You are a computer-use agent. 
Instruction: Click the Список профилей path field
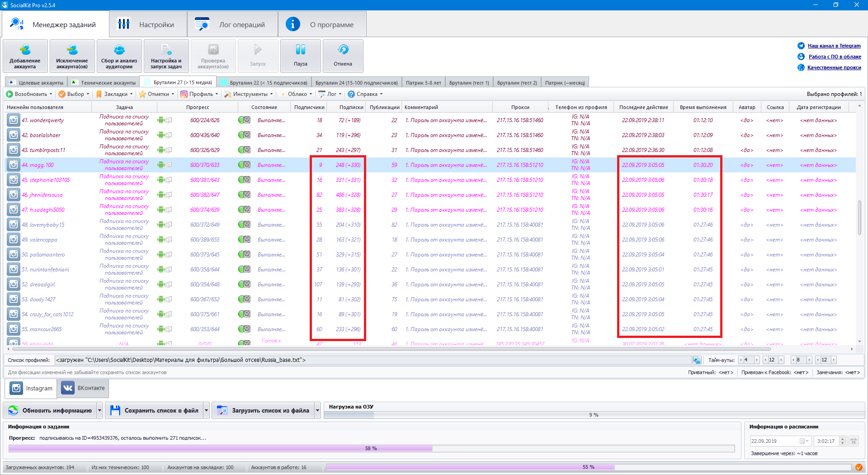[x=373, y=360]
